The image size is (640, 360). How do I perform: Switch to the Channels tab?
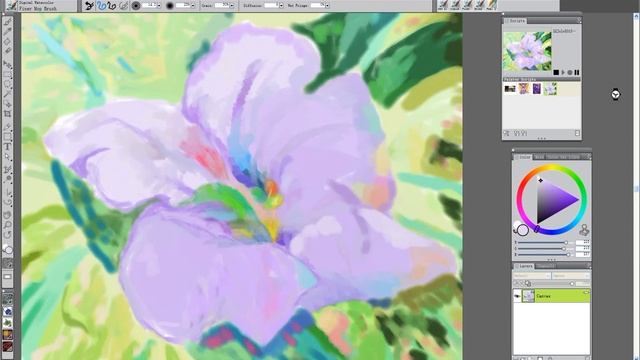click(545, 266)
